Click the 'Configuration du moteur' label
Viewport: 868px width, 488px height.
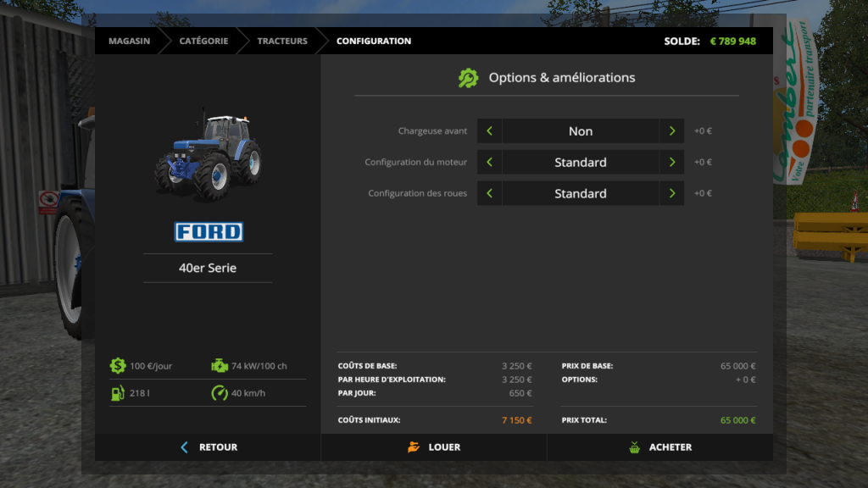pyautogui.click(x=415, y=162)
